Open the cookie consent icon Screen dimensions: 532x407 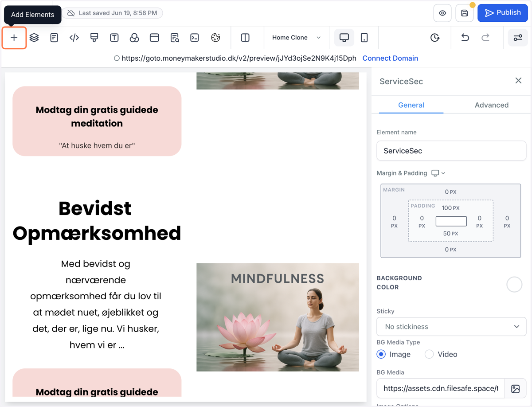pyautogui.click(x=215, y=38)
